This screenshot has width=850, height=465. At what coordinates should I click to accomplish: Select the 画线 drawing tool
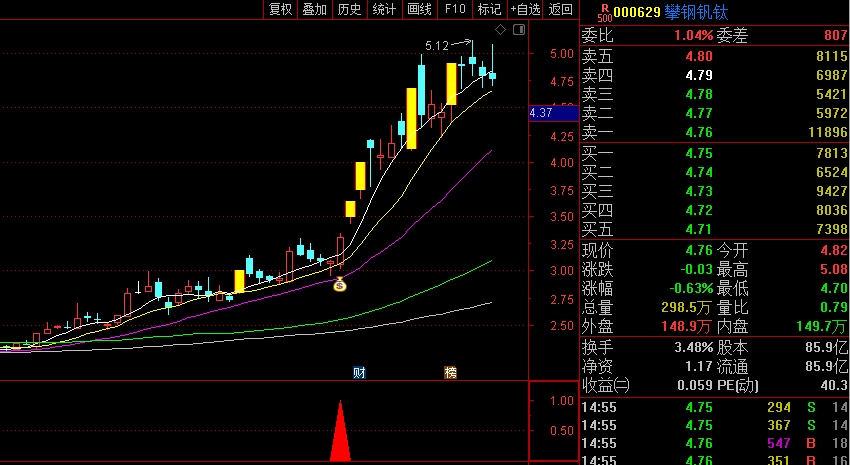420,9
